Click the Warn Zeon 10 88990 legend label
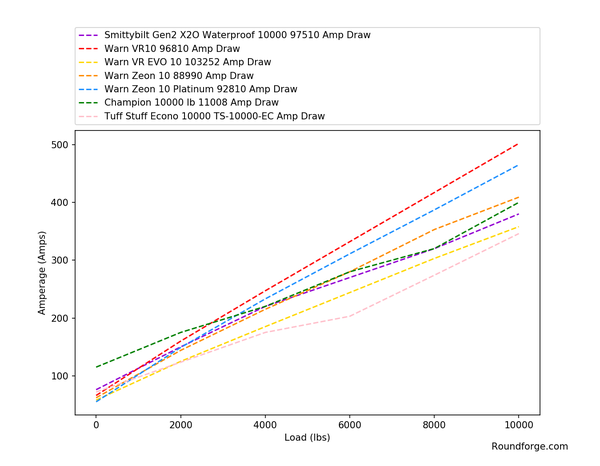 point(179,75)
